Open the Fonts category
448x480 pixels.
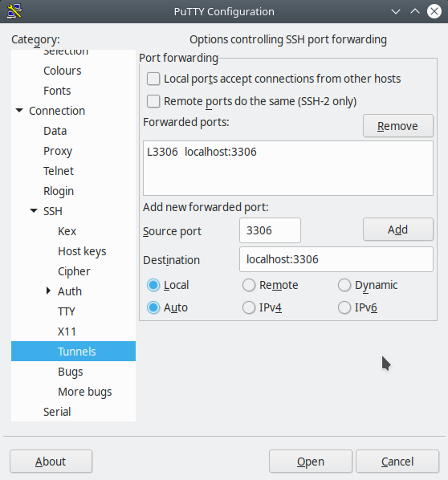pos(57,91)
